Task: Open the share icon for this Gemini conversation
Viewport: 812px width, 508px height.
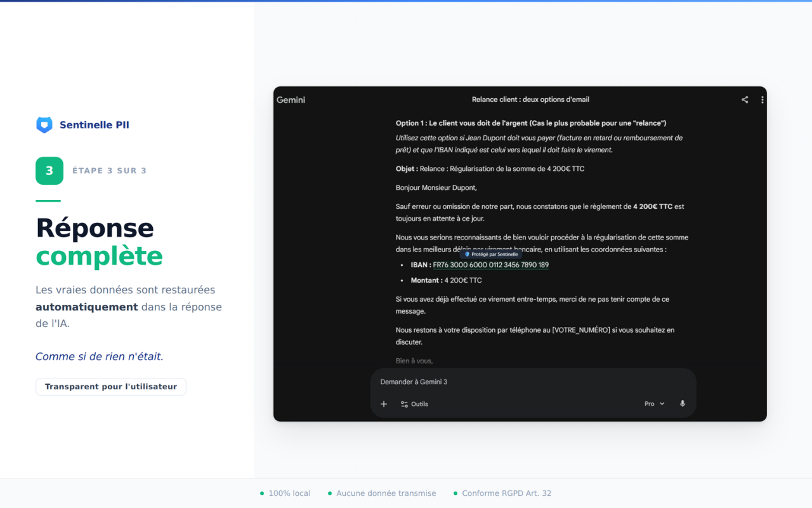Action: pyautogui.click(x=744, y=99)
